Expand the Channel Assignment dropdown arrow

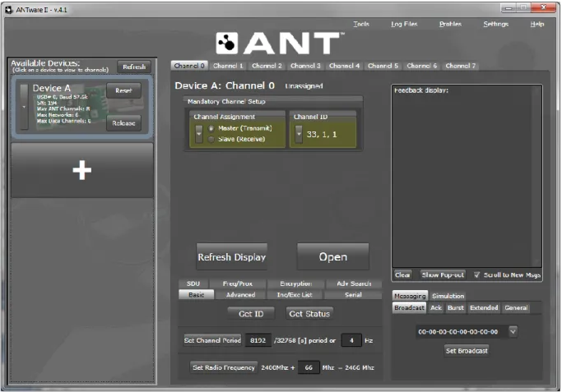198,134
